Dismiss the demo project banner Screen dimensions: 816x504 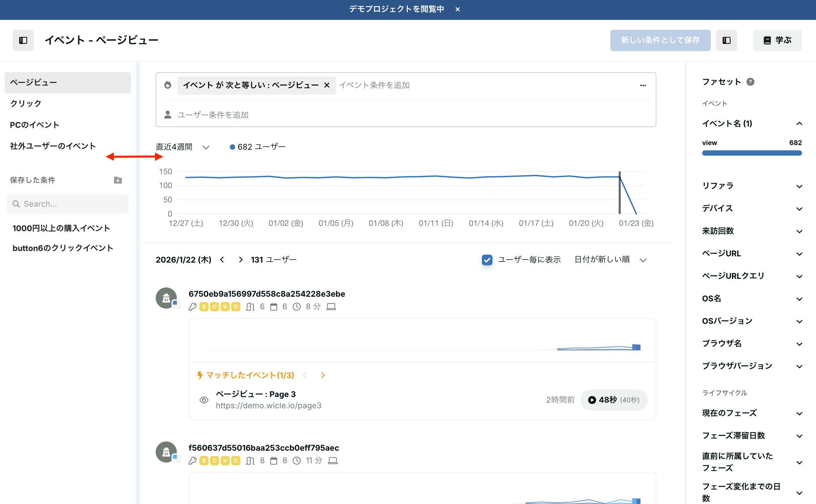point(458,9)
